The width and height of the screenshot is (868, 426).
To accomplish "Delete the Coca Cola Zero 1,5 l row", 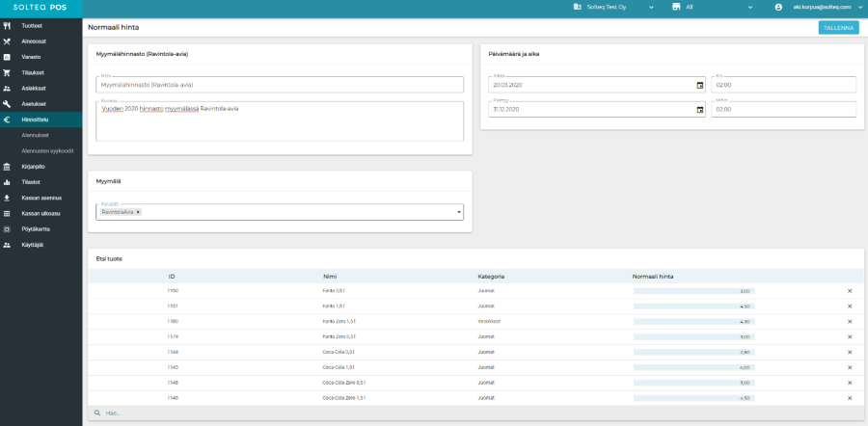I will point(850,397).
